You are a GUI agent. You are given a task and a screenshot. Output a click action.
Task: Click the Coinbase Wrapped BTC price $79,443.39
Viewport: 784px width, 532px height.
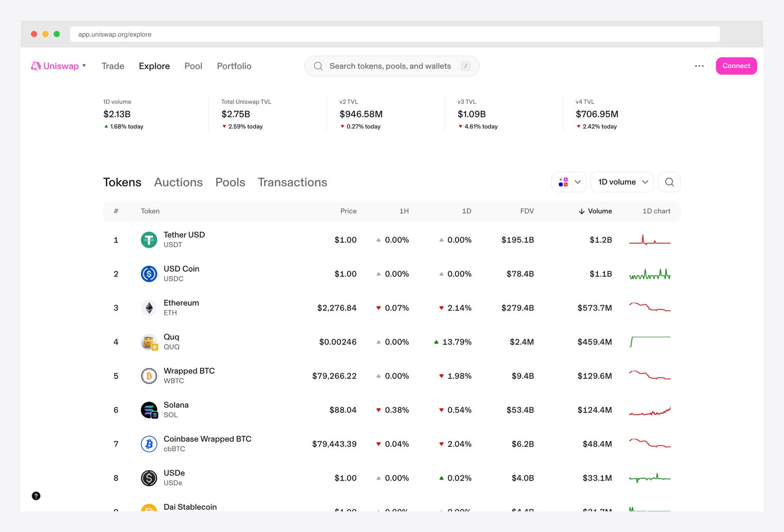coord(334,444)
